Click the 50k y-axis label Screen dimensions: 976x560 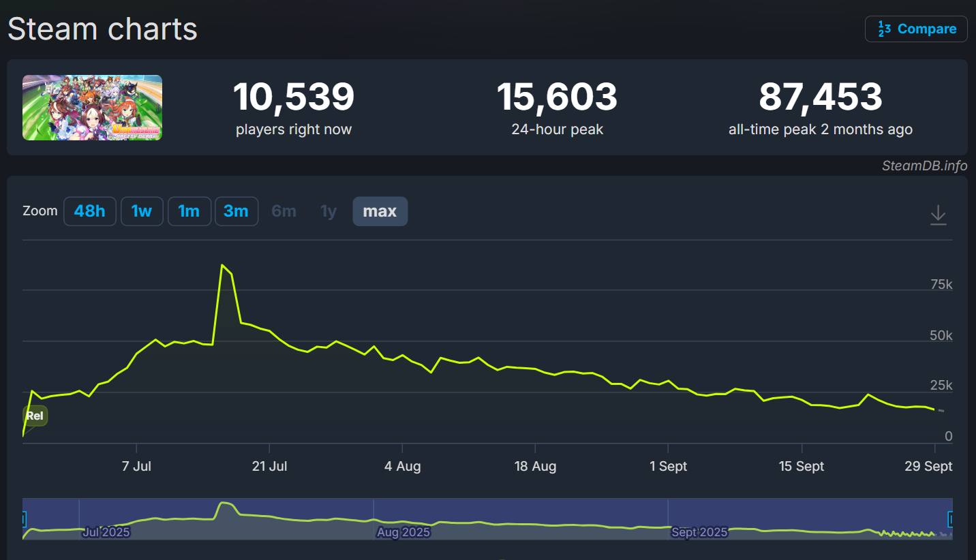point(941,336)
